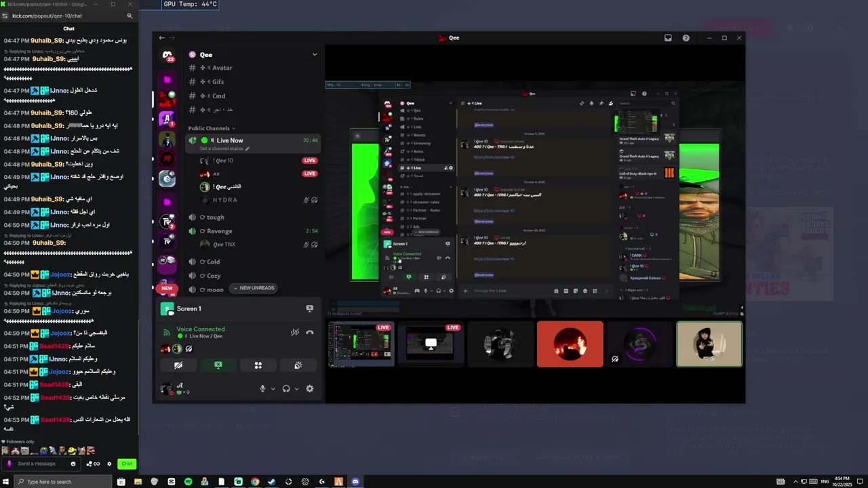
Task: Select the Live Now voice channel
Action: 252,140
